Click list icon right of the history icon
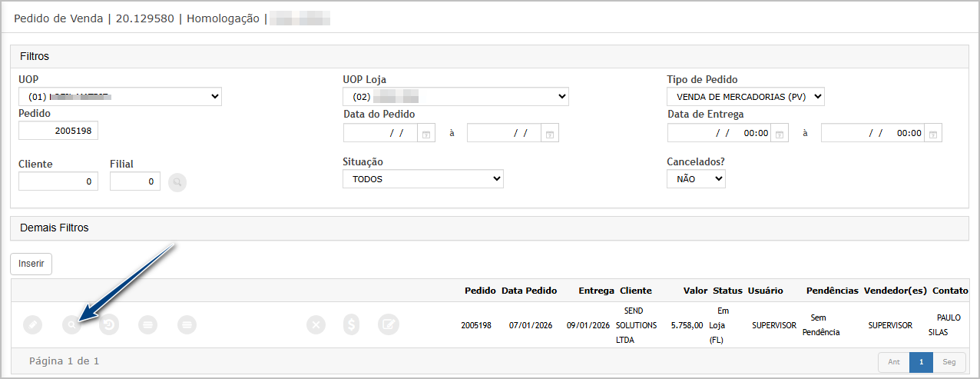Image resolution: width=980 pixels, height=379 pixels. (148, 325)
